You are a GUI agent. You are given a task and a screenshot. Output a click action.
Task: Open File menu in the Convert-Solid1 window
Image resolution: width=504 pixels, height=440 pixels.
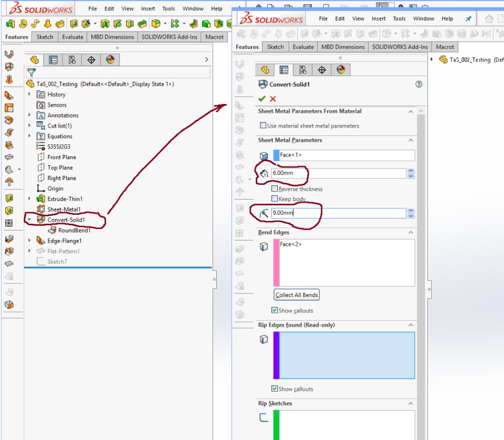click(x=323, y=19)
